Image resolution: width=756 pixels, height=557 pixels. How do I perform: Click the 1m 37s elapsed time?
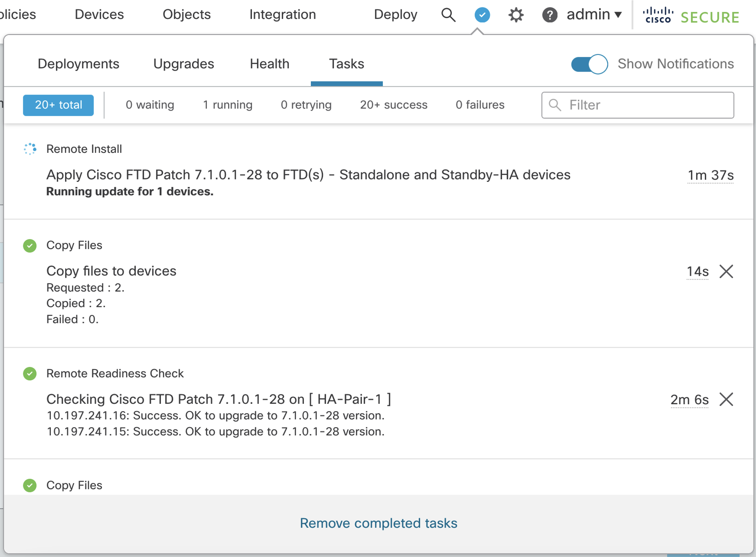click(x=711, y=175)
